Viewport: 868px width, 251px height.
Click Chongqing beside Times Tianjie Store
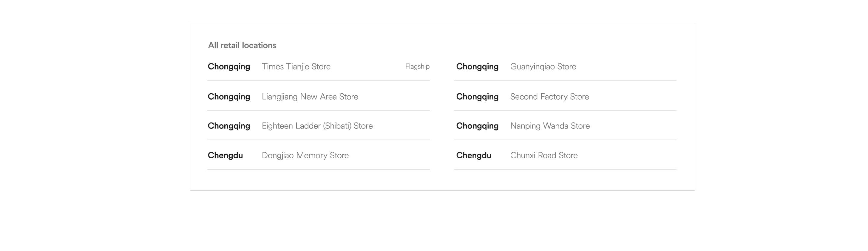point(229,67)
